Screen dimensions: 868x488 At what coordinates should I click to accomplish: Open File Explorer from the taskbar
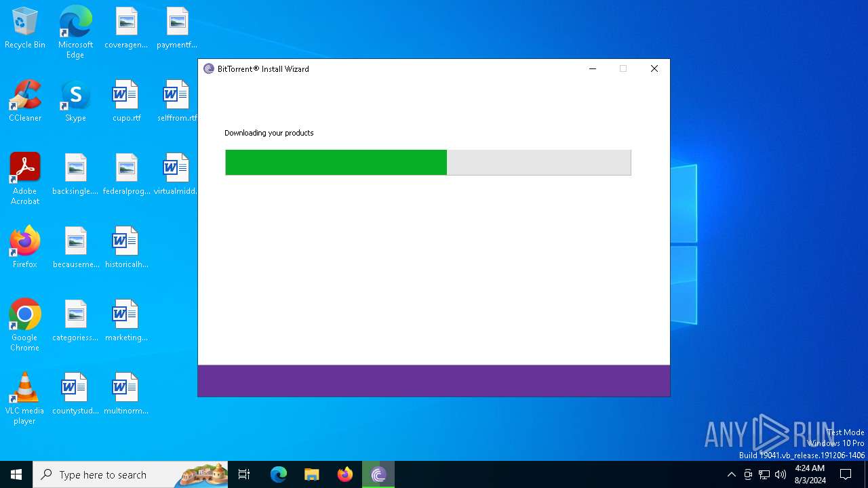(x=312, y=474)
